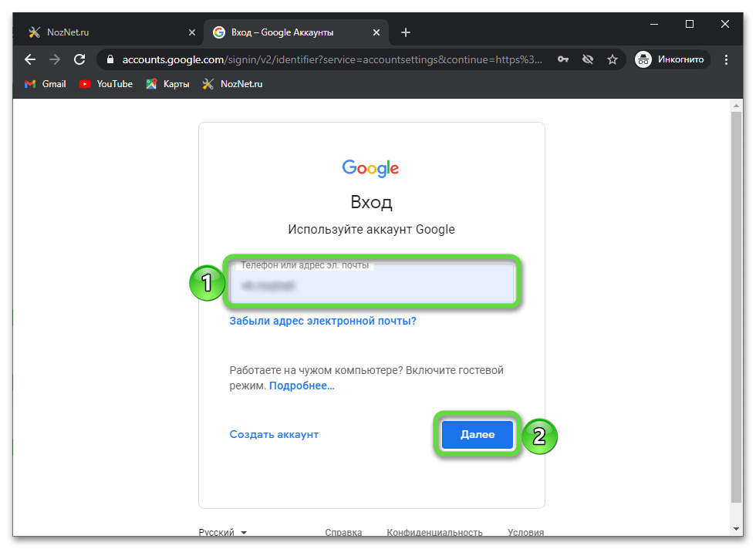This screenshot has height=549, width=756.
Task: Click the Создать аккаунт link
Action: tap(274, 434)
